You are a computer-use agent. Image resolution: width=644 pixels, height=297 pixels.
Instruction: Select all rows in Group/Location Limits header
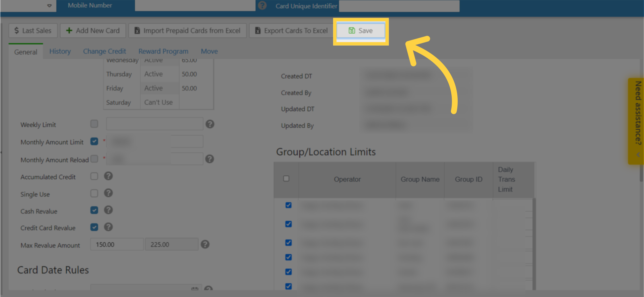pos(286,178)
